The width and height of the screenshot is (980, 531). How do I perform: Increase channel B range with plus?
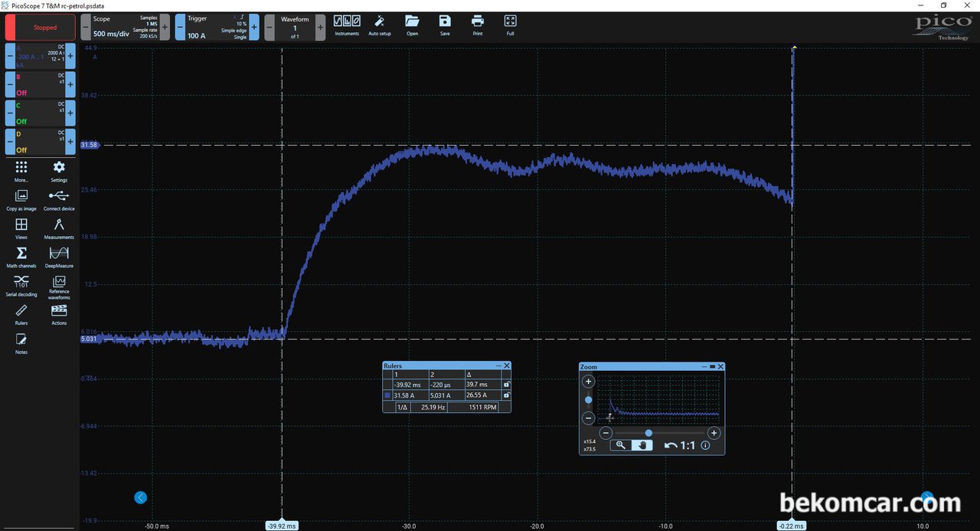pyautogui.click(x=70, y=83)
